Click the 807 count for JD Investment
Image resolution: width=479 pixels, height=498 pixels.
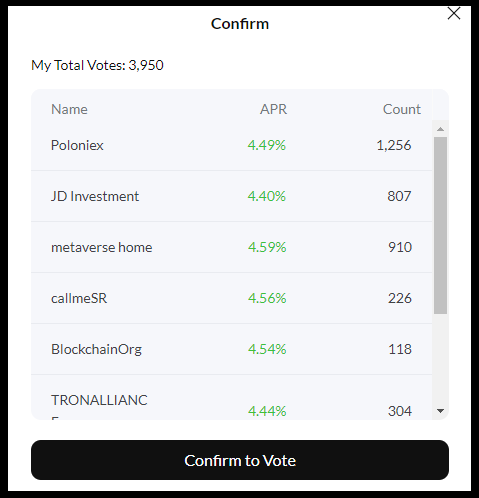coord(399,196)
